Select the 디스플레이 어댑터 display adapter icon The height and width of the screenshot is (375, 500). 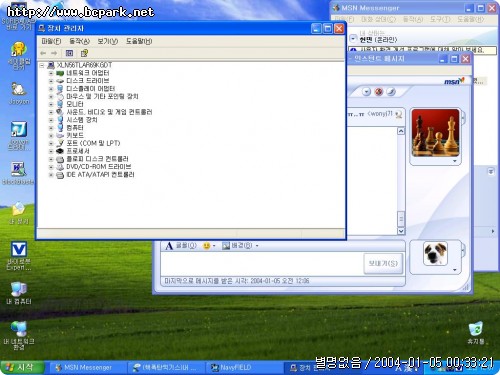coord(60,89)
